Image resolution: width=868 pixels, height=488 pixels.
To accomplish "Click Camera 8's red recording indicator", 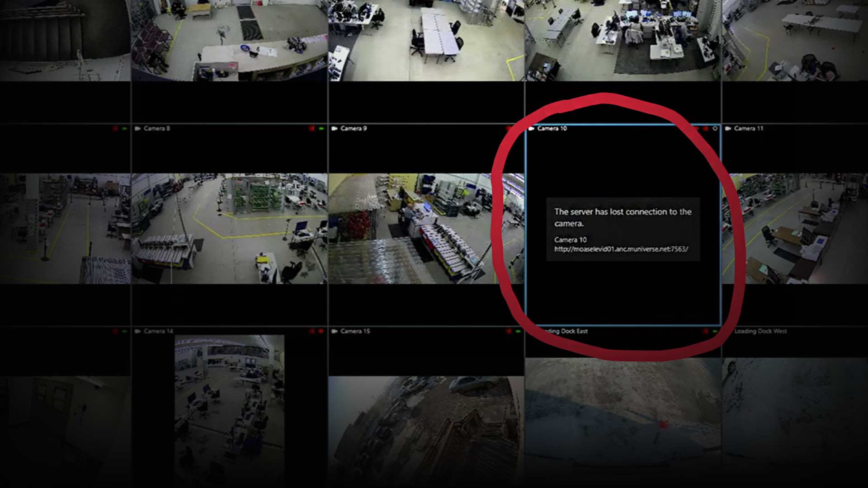I will [x=311, y=129].
